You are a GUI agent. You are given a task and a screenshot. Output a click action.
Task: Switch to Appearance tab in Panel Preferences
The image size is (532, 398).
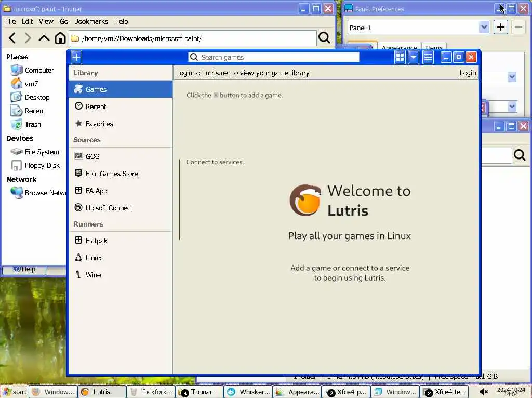(x=399, y=47)
